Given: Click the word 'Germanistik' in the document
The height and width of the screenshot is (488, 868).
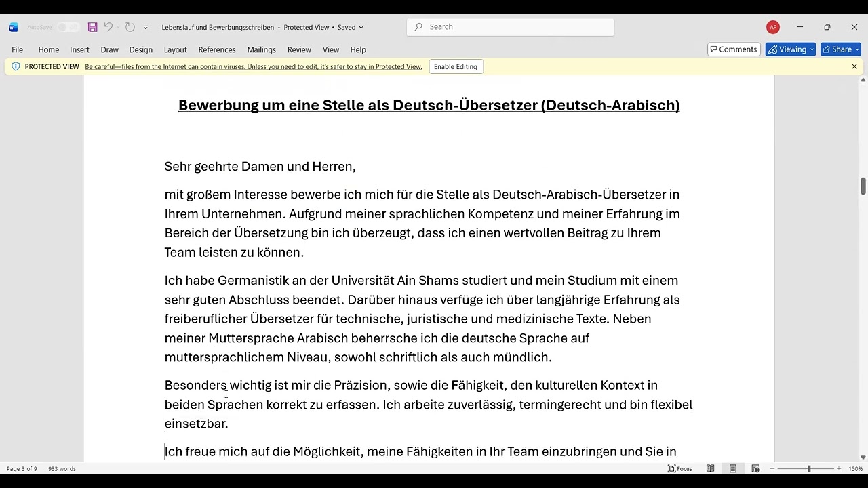Looking at the screenshot, I should click(253, 281).
